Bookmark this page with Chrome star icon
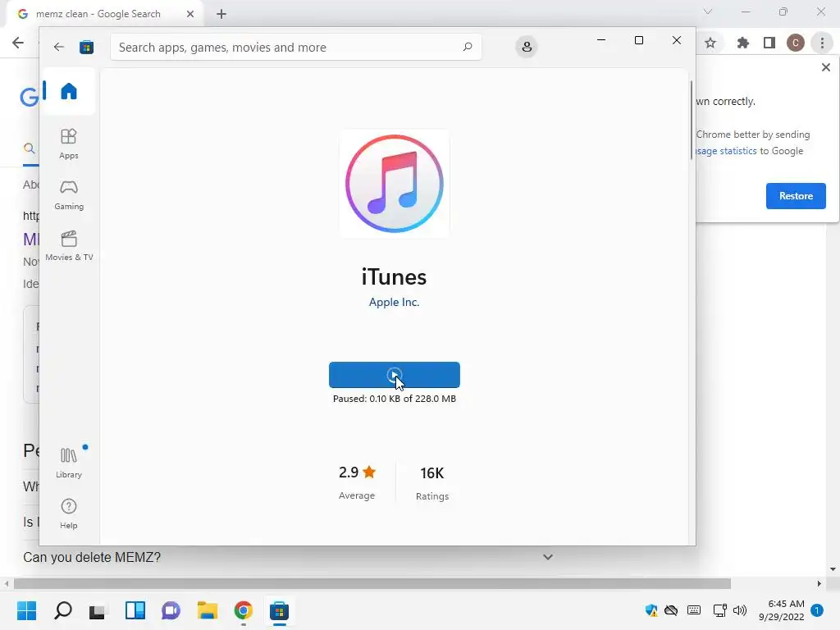The image size is (840, 630). tap(710, 43)
